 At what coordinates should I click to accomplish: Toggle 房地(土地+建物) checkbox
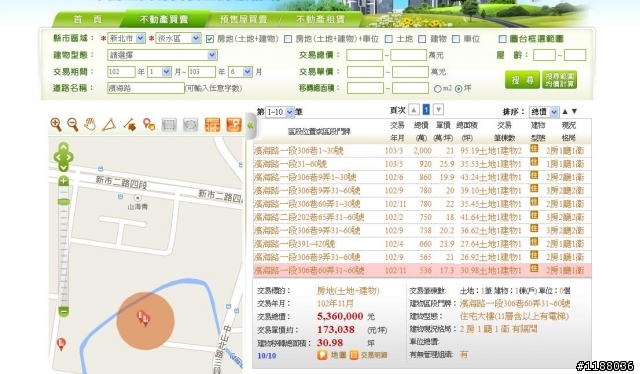[x=210, y=39]
